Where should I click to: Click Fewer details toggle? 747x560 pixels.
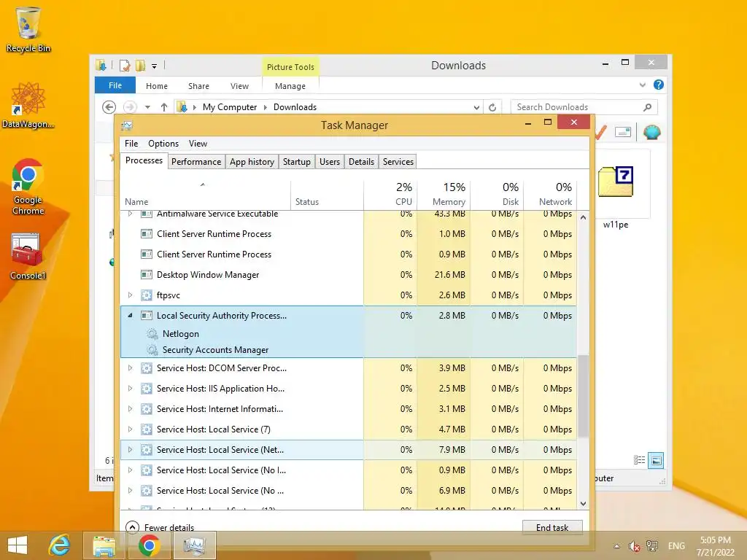point(160,527)
